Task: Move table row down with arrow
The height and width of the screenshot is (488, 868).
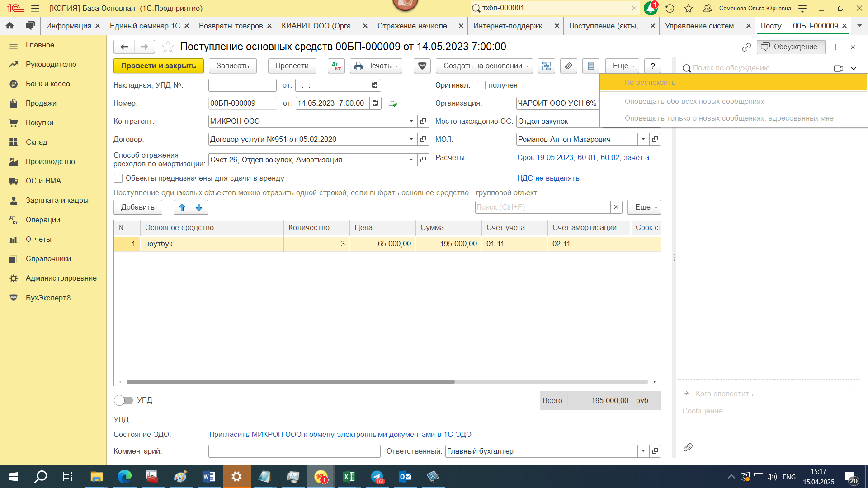Action: [199, 207]
